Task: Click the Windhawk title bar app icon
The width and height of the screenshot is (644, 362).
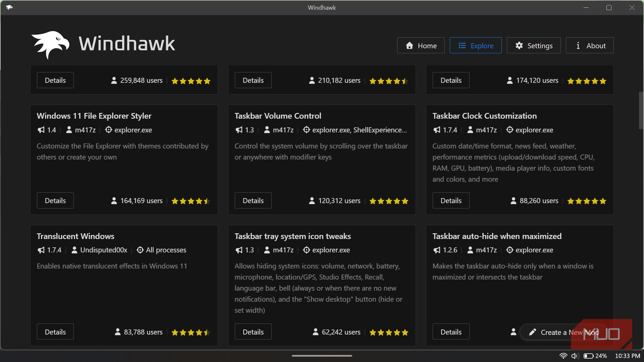Action: (9, 7)
